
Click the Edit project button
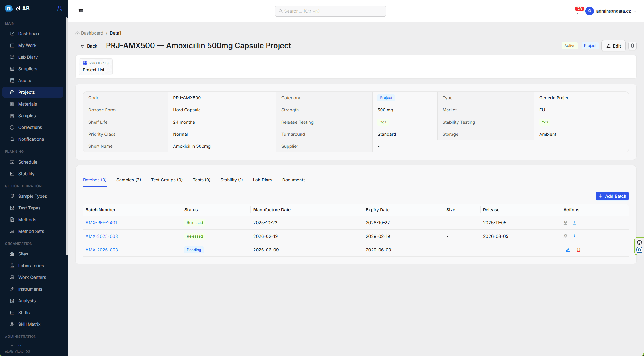coord(613,46)
